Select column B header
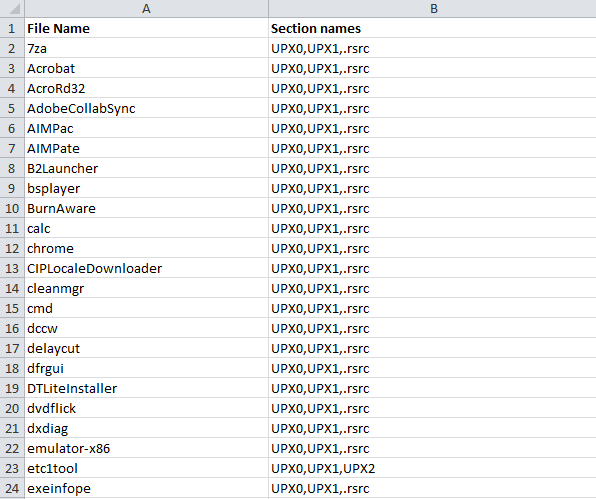This screenshot has width=596, height=499. 432,8
